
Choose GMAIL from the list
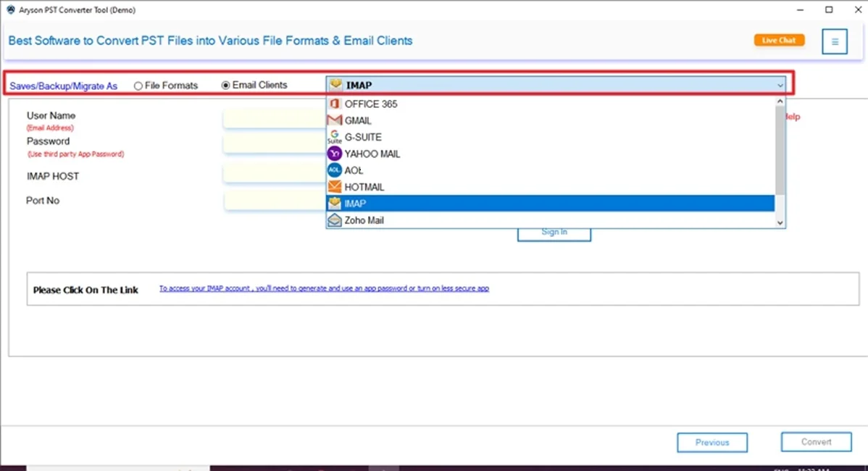550,120
